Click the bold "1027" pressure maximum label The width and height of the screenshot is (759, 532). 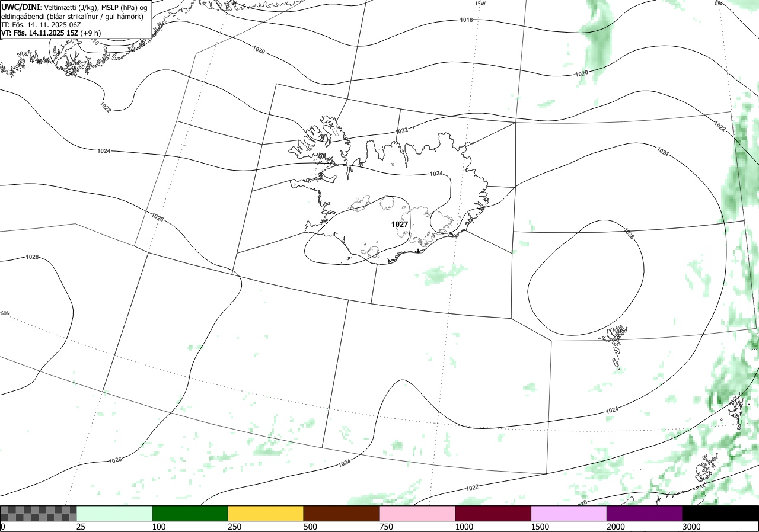400,225
